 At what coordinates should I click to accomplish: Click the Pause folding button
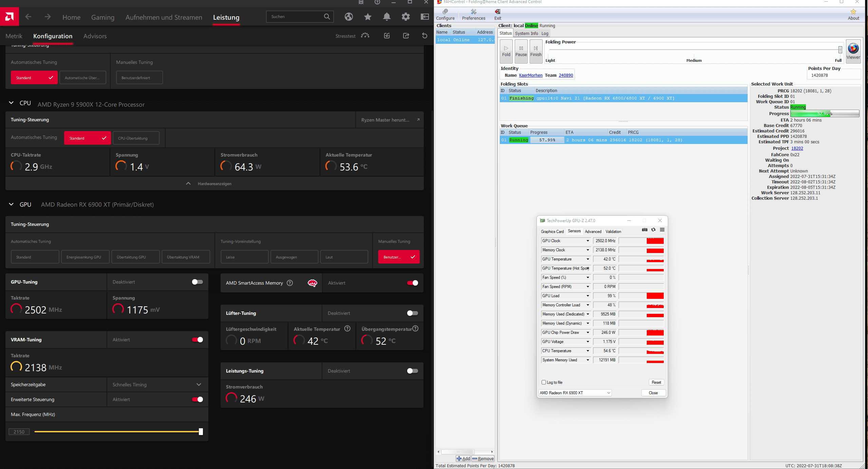click(521, 51)
